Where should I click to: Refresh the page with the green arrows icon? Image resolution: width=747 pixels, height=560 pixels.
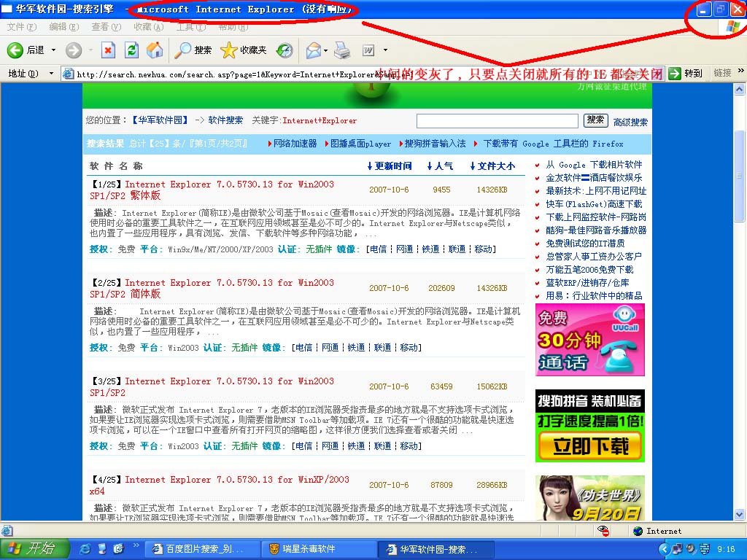coord(131,50)
